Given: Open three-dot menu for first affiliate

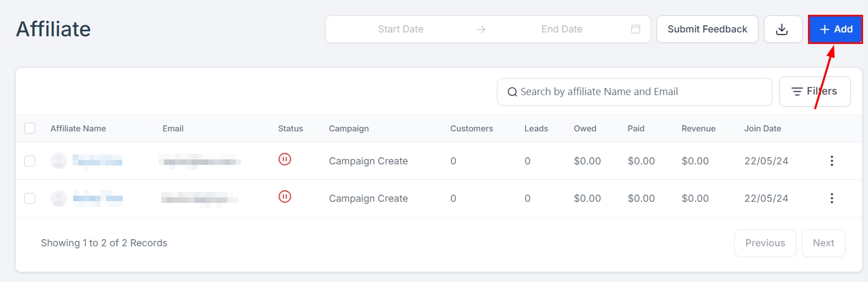Looking at the screenshot, I should pyautogui.click(x=831, y=161).
